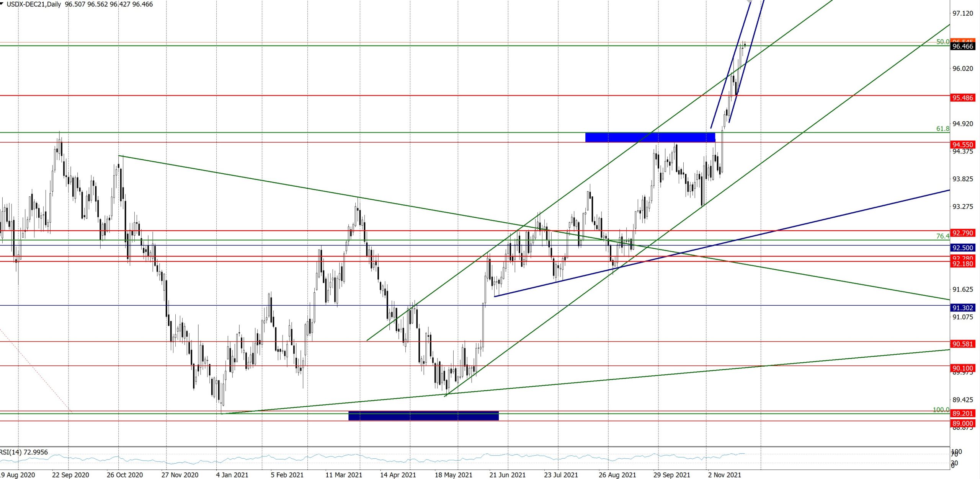Click the 95.486 red price label
The image size is (980, 479).
coord(962,98)
